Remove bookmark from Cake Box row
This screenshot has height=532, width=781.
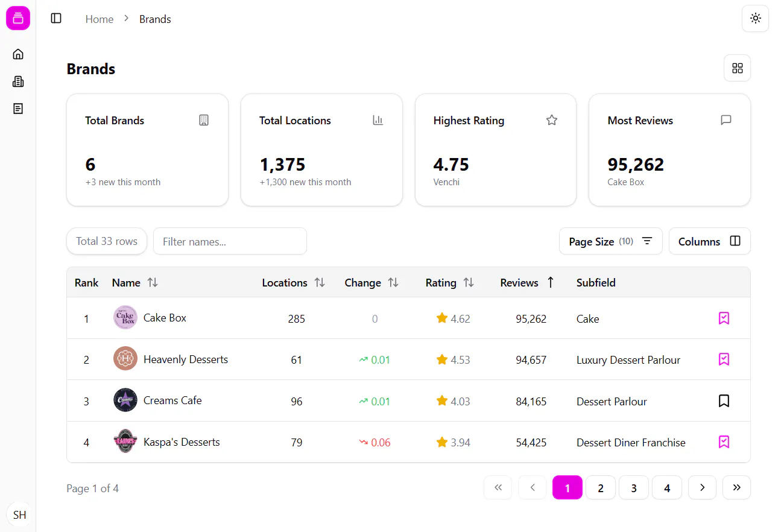[724, 318]
